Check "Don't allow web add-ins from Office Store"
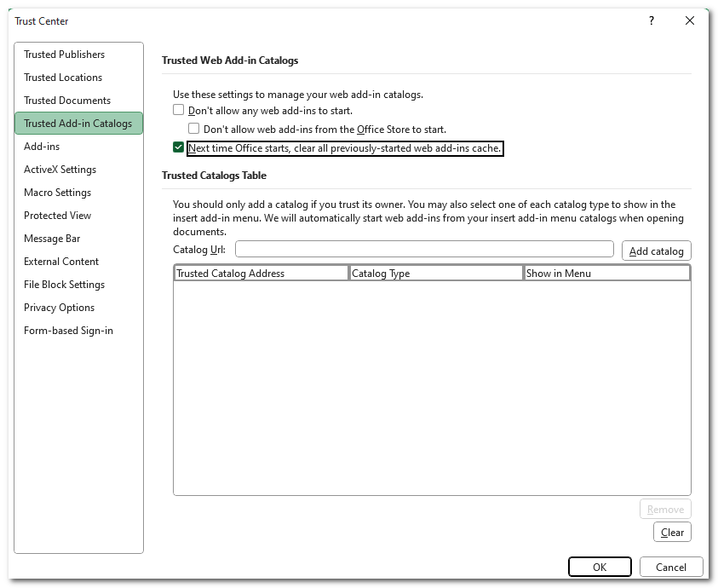 tap(194, 130)
